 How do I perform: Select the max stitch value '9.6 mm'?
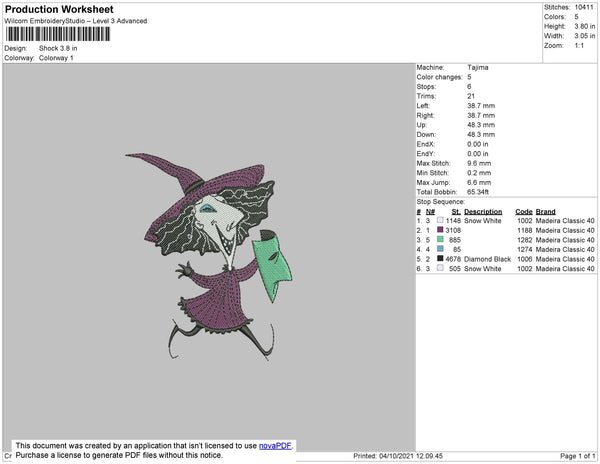479,163
